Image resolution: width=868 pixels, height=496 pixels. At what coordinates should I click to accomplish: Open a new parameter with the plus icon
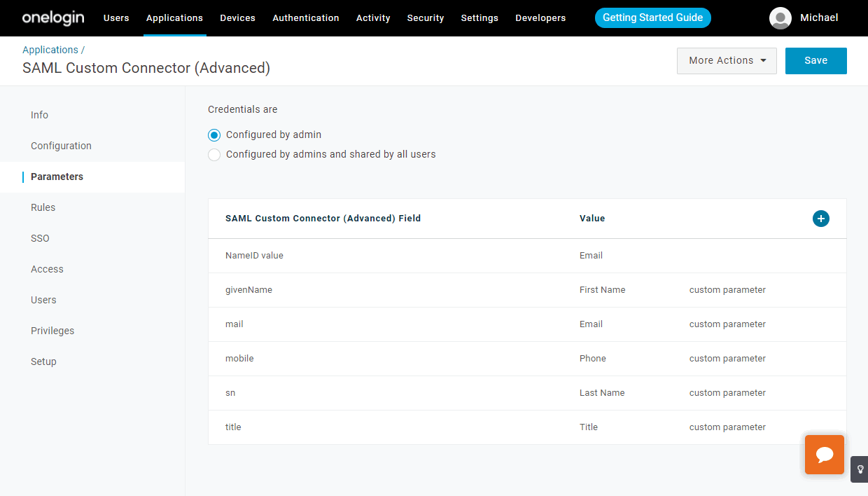[x=820, y=218]
